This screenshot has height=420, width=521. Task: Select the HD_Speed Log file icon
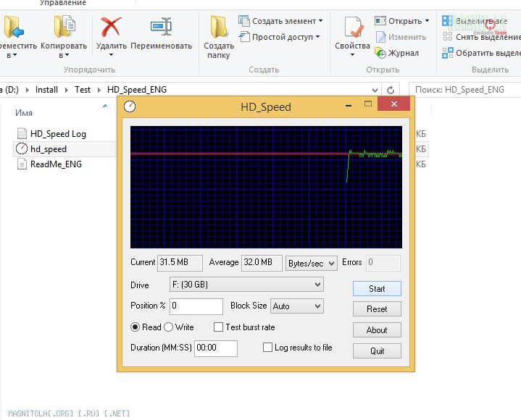(22, 133)
